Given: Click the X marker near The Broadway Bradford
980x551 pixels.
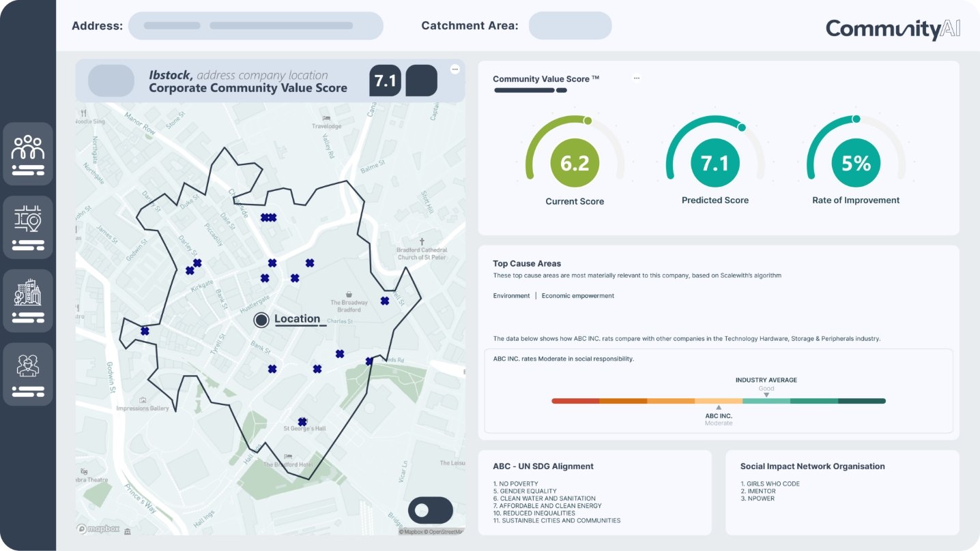Looking at the screenshot, I should (x=386, y=299).
